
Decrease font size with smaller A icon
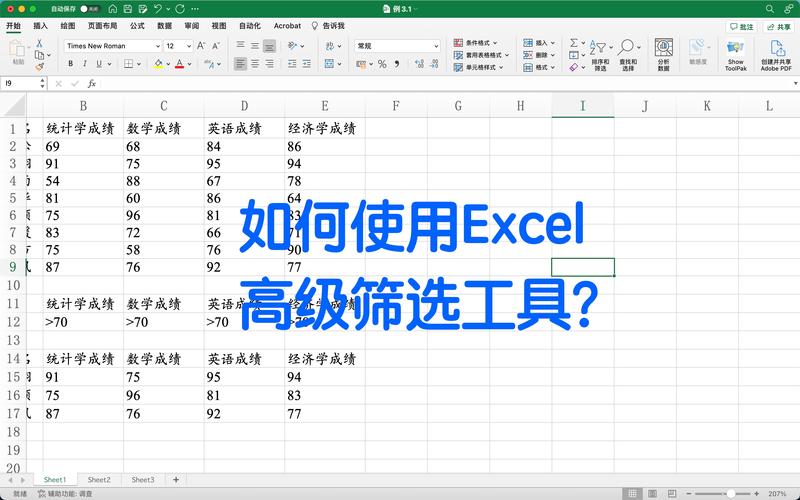click(x=216, y=46)
